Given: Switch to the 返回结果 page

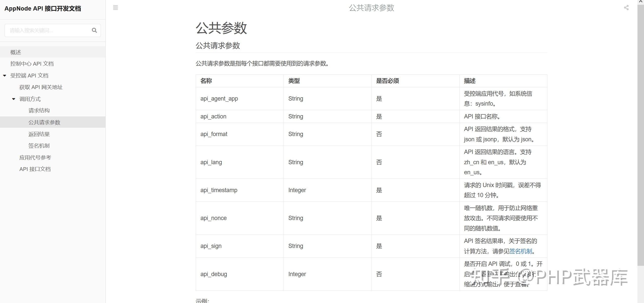Looking at the screenshot, I should tap(39, 134).
